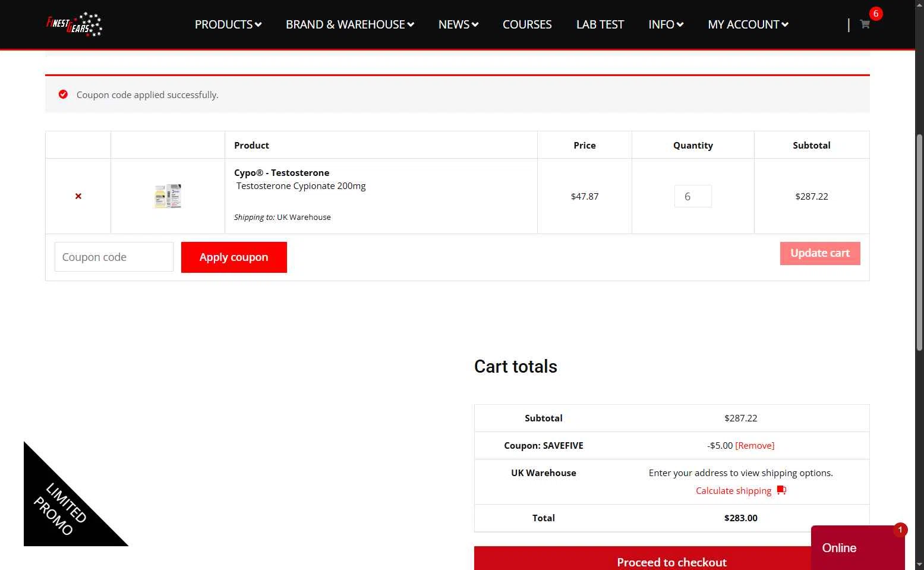This screenshot has height=570, width=924.
Task: Click the success checkmark icon
Action: [x=63, y=95]
